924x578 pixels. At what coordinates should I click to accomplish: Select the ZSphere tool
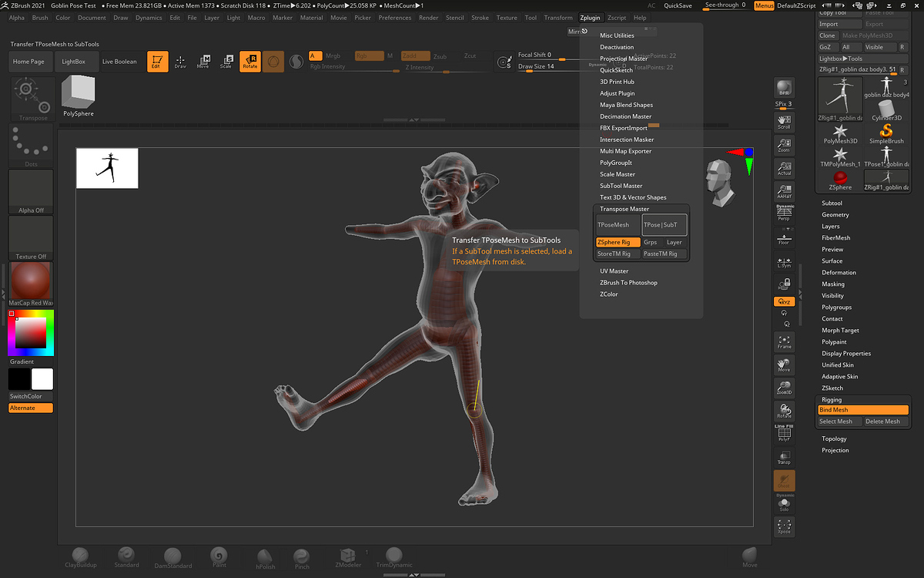840,180
